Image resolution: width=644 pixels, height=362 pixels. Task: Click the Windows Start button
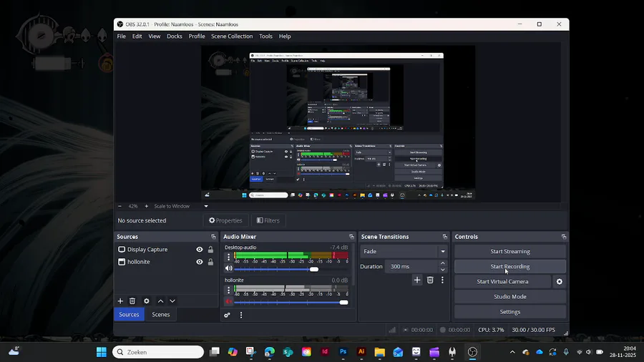pyautogui.click(x=102, y=352)
